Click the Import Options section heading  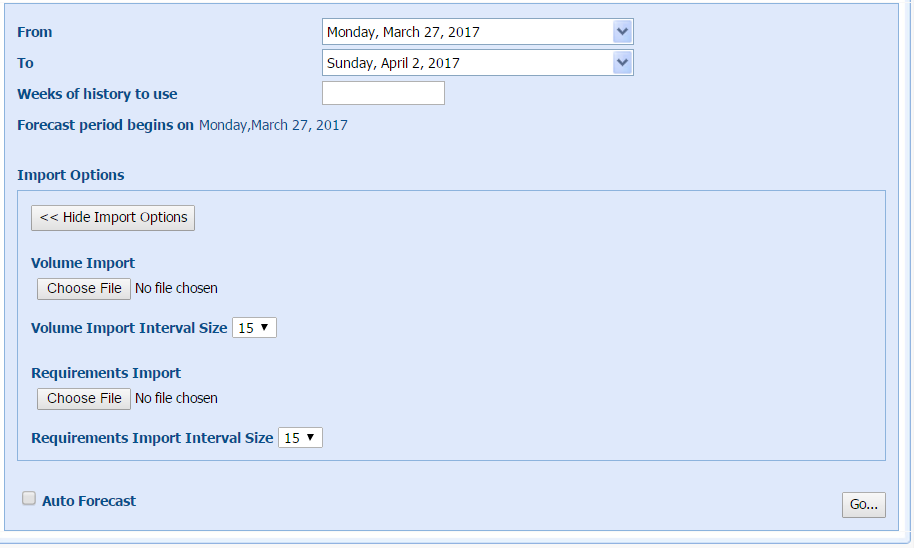click(71, 175)
